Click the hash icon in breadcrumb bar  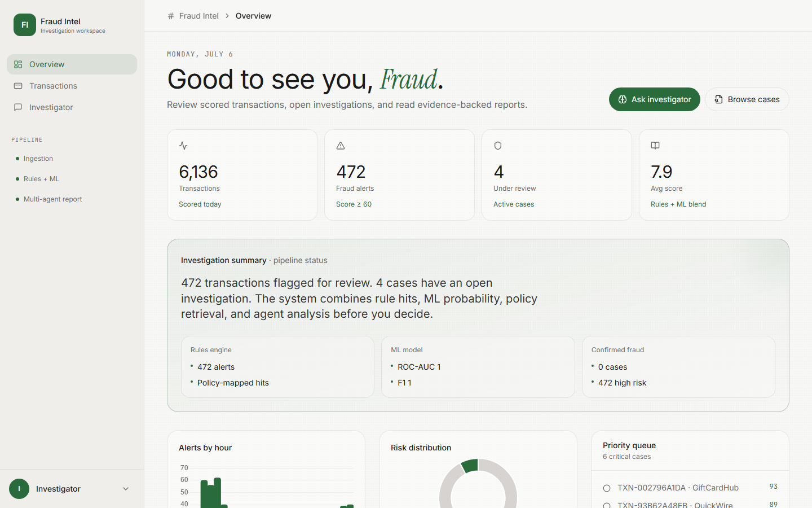(171, 16)
